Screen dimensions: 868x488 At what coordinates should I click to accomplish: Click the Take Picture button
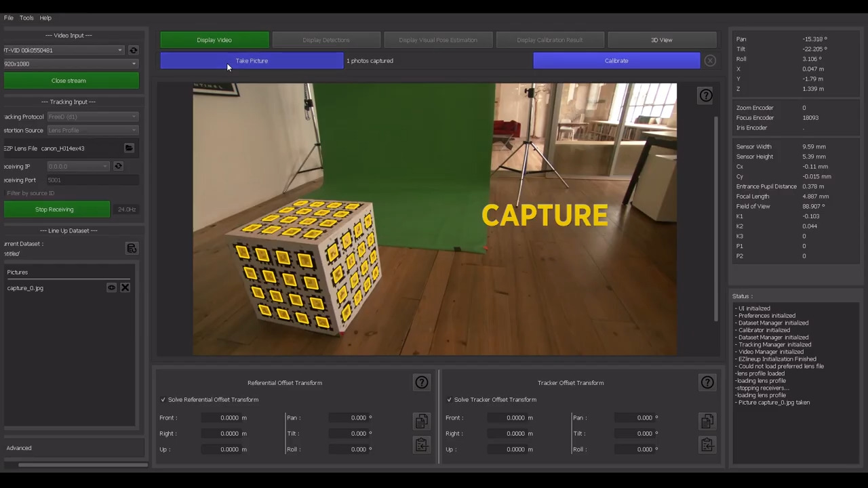pyautogui.click(x=252, y=61)
